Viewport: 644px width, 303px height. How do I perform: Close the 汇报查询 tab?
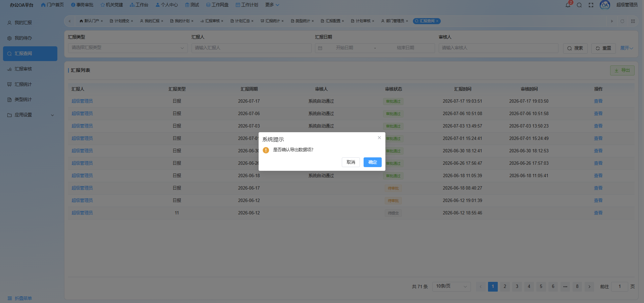coord(437,21)
